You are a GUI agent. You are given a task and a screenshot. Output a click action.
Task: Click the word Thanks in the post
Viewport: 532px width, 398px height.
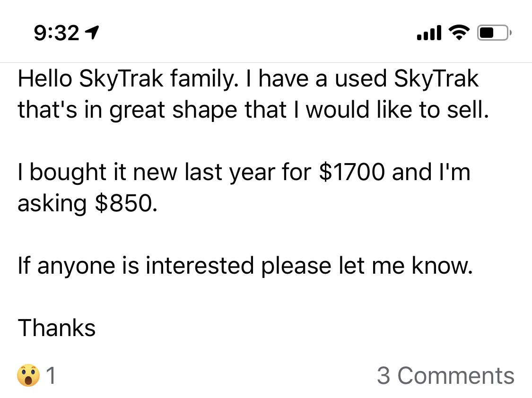click(x=57, y=328)
